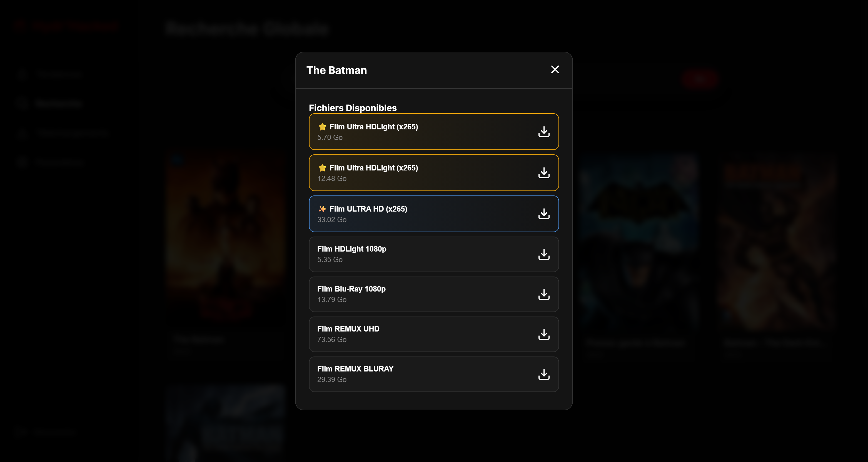Select the Film HDLight 1080p row

point(434,254)
